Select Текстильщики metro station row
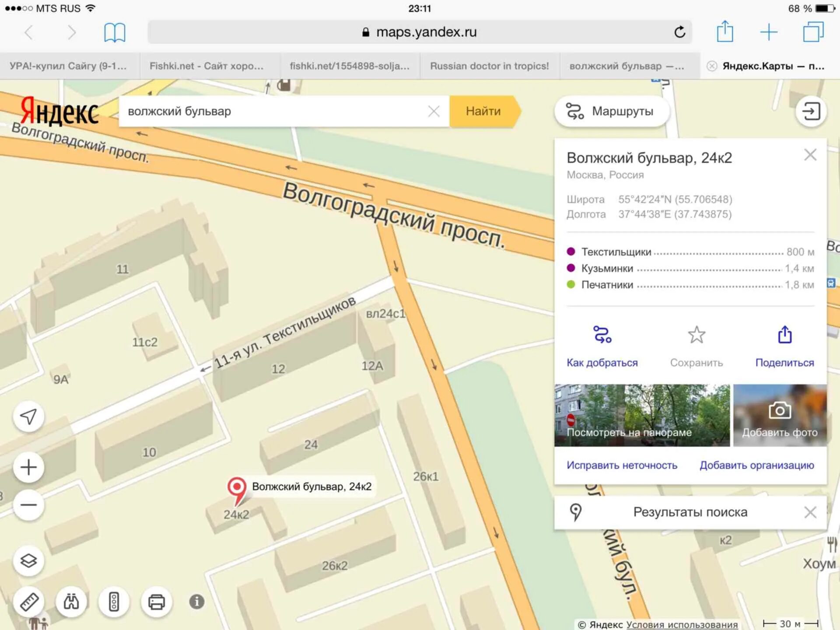Screen dimensions: 840x630 click(x=690, y=252)
